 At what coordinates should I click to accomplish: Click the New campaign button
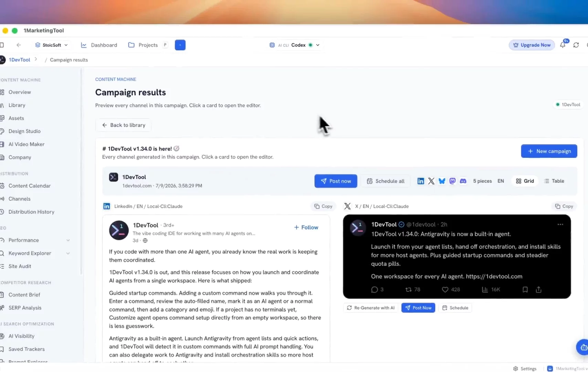coord(549,151)
